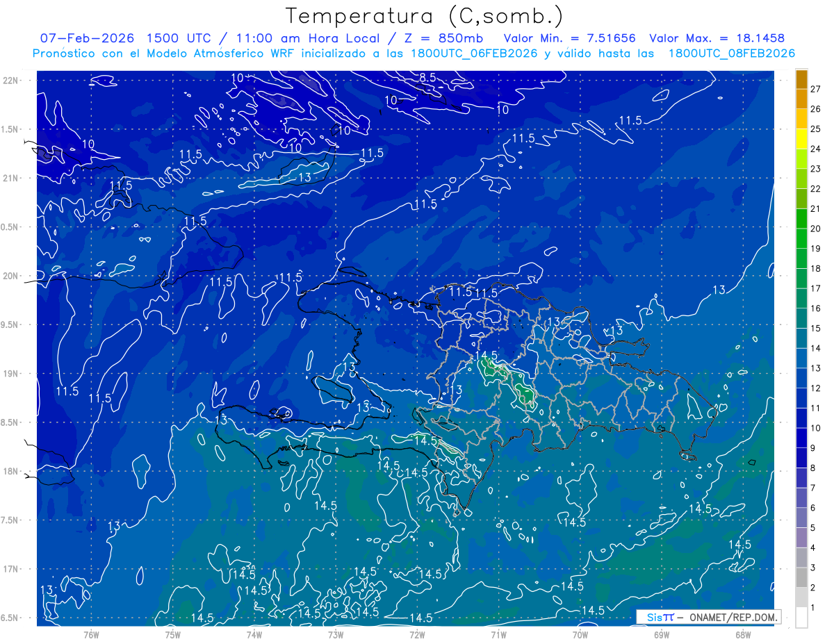834x644 pixels.
Task: Click "Valor Min. = 7.51656" text
Action: click(569, 38)
